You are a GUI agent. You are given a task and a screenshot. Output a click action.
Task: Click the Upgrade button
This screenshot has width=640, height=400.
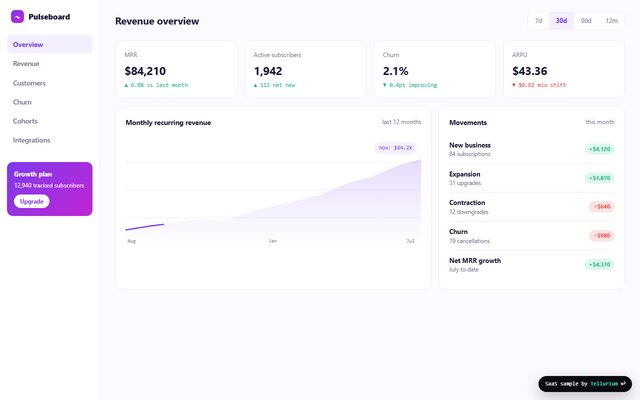(x=31, y=201)
